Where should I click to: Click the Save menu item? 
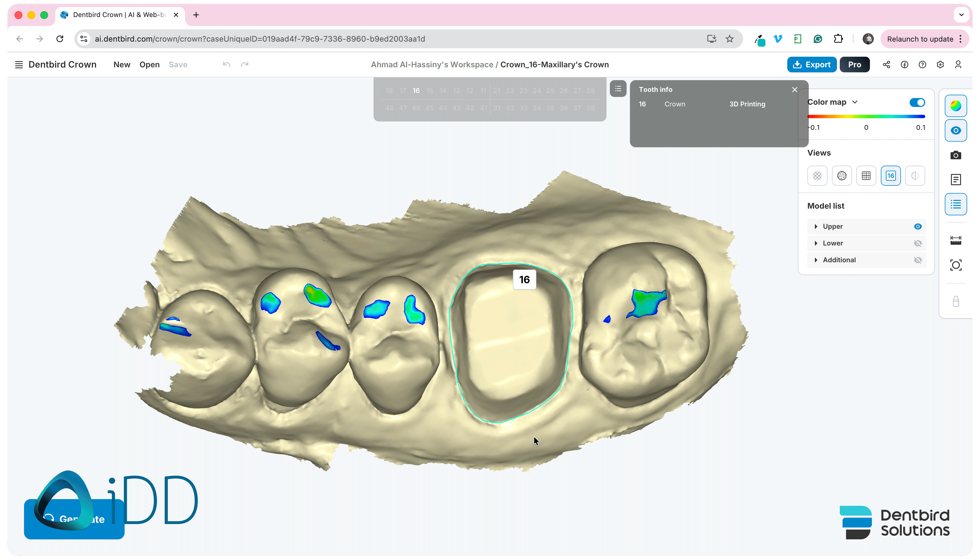click(x=178, y=65)
